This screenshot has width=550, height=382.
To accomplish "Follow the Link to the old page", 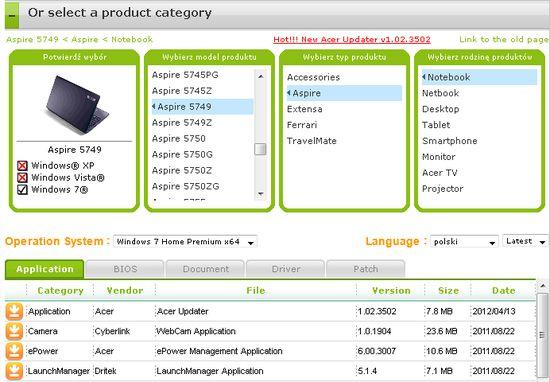I will click(504, 39).
